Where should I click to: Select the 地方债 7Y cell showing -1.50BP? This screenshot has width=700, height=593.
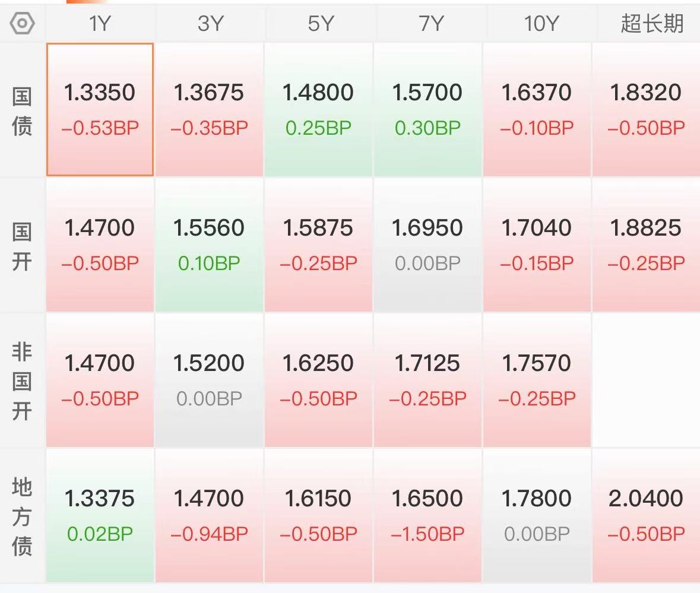point(427,515)
